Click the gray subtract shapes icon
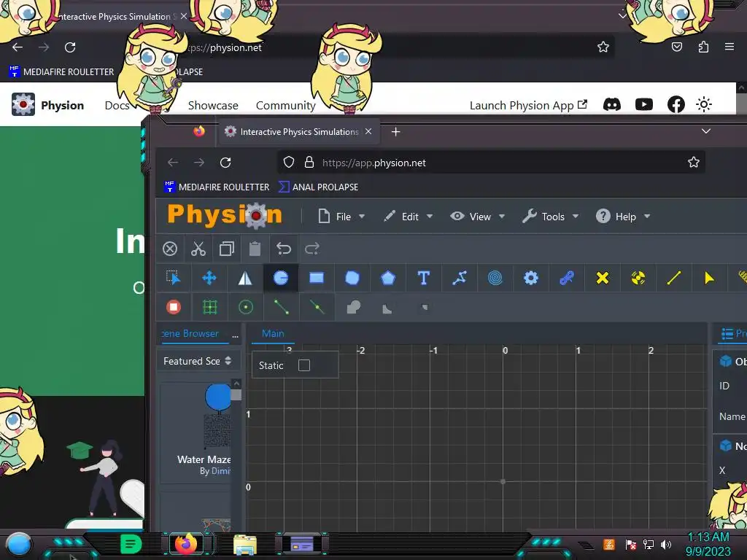 (387, 308)
